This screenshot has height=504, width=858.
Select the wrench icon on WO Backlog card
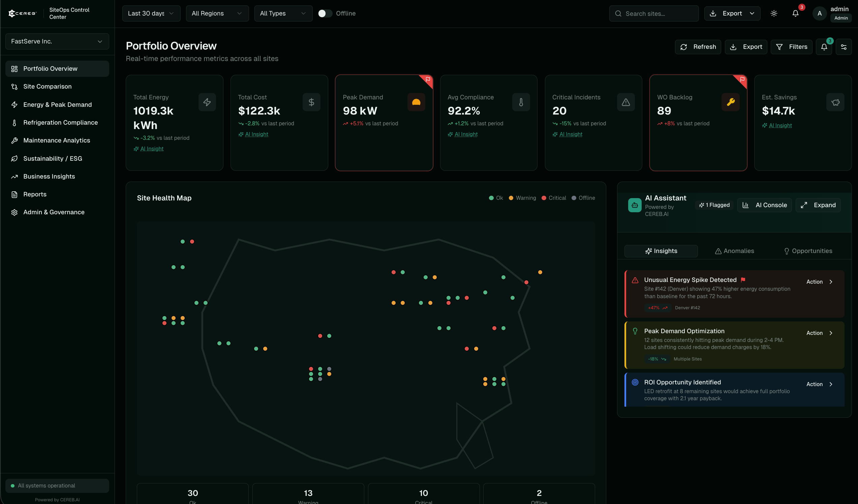(x=731, y=102)
